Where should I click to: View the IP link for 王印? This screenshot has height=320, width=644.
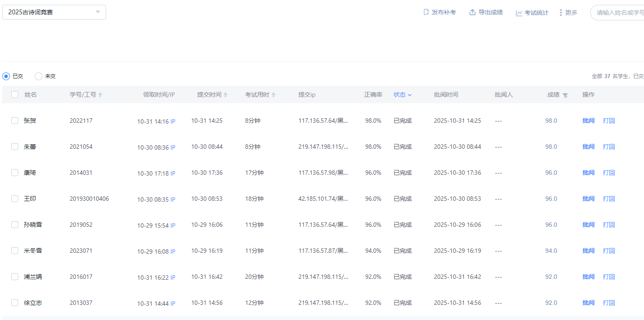(x=173, y=199)
